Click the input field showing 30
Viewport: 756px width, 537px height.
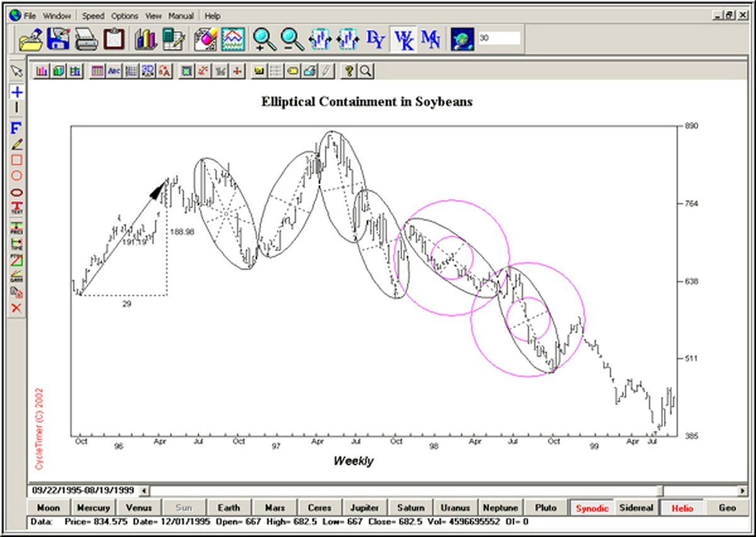coord(498,38)
